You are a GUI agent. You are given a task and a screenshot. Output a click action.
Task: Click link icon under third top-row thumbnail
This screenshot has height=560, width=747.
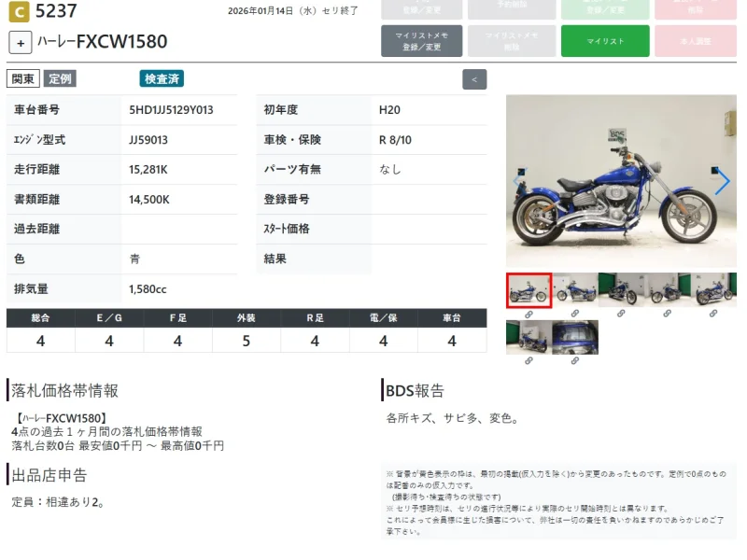click(x=621, y=314)
